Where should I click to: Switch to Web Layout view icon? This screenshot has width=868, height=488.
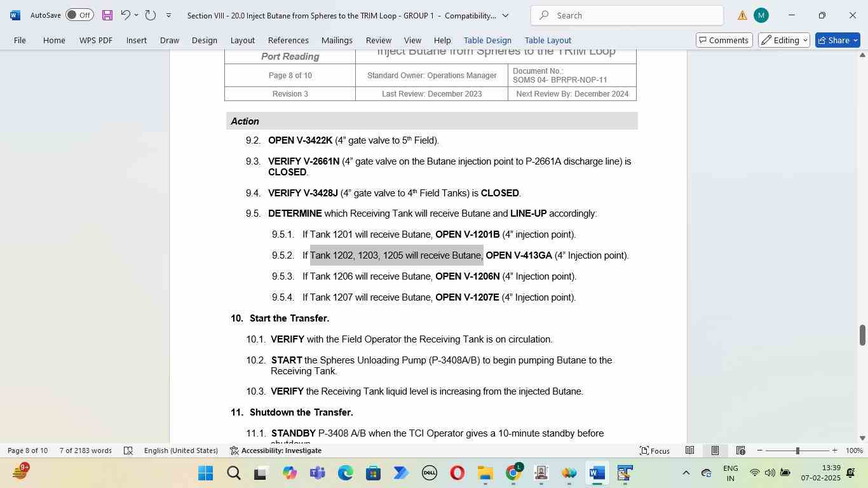coord(740,451)
